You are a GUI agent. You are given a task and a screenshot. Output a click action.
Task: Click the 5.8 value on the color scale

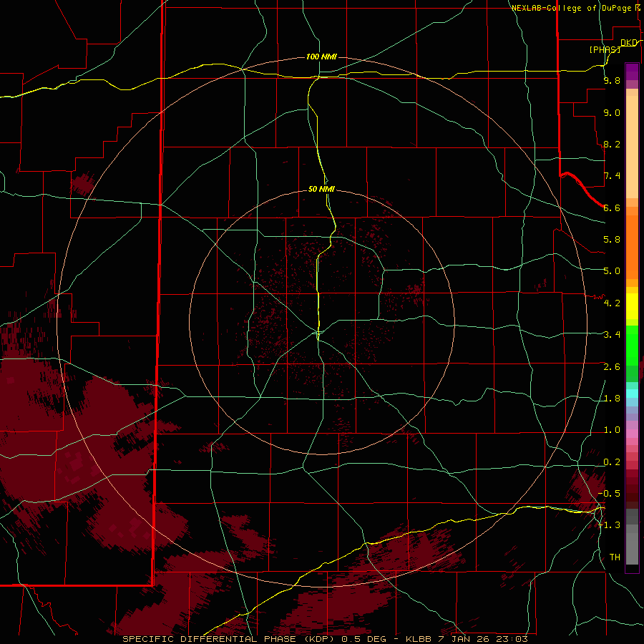click(x=612, y=240)
